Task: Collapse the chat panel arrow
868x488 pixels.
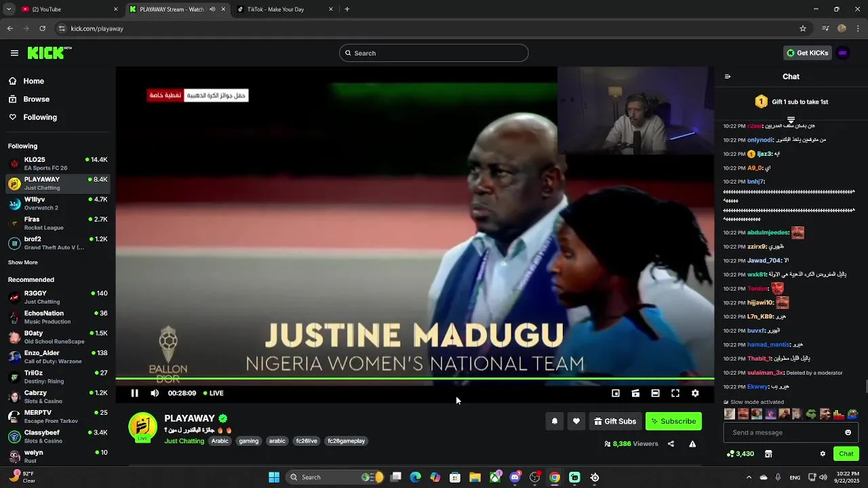Action: coord(728,77)
